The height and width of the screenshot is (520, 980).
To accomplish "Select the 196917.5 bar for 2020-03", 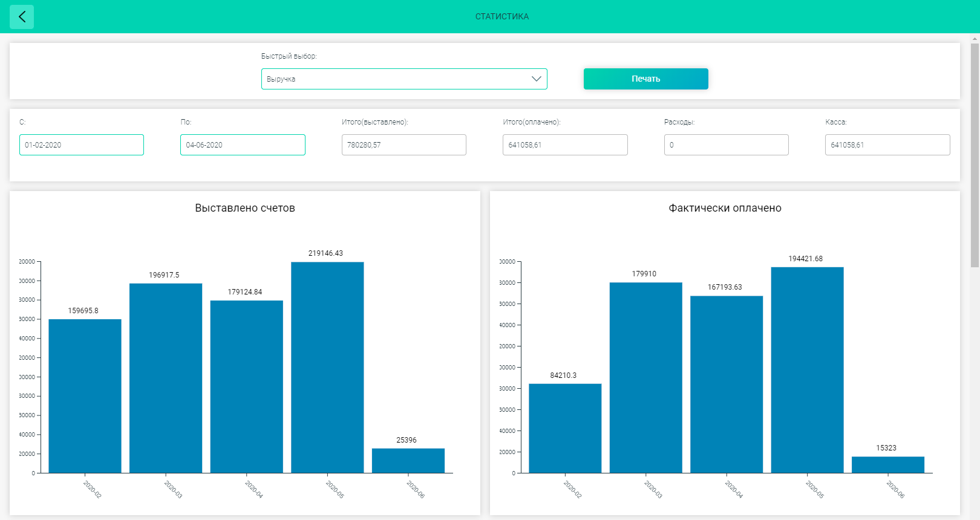I will click(166, 378).
